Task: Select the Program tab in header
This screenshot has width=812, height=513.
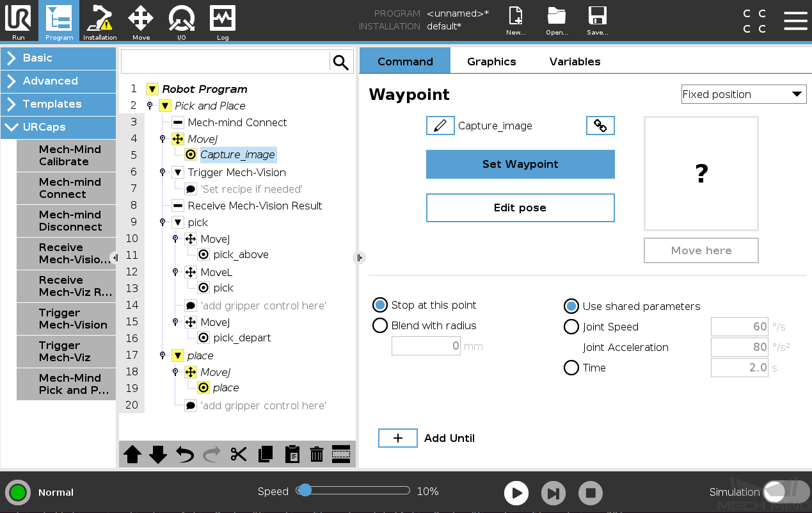Action: pos(59,21)
